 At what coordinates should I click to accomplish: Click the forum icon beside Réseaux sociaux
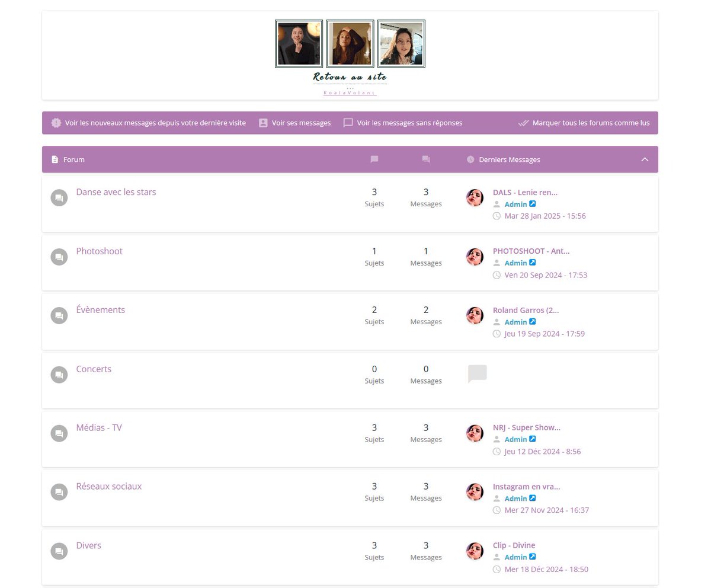pos(59,492)
